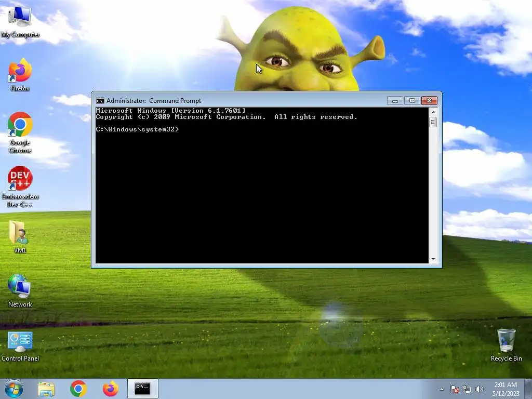Viewport: 532px width, 399px height.
Task: Open the My Computer desktop icon
Action: pyautogui.click(x=20, y=22)
